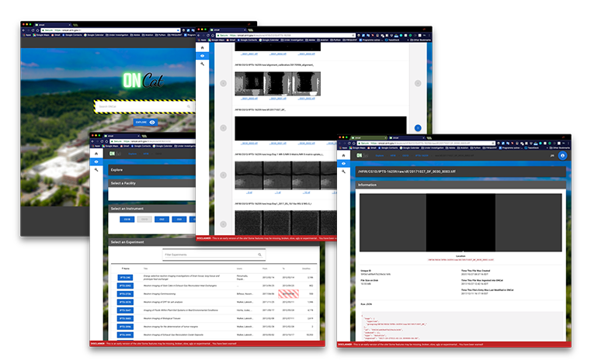The image size is (591, 364).
Task: Toggle eye icon in Explore window sidebar
Action: 96,161
